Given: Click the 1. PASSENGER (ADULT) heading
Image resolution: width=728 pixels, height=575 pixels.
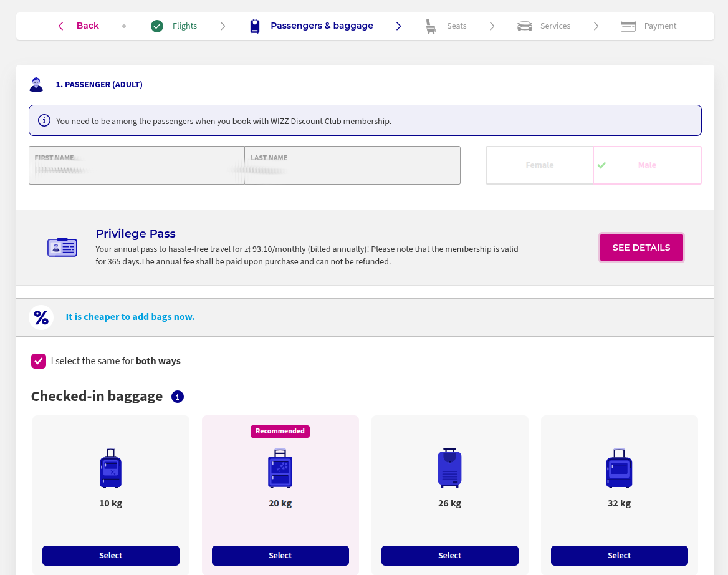Looking at the screenshot, I should [x=99, y=85].
